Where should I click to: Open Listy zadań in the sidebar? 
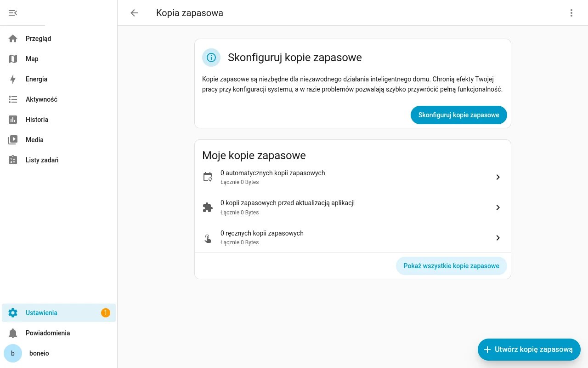59,160
